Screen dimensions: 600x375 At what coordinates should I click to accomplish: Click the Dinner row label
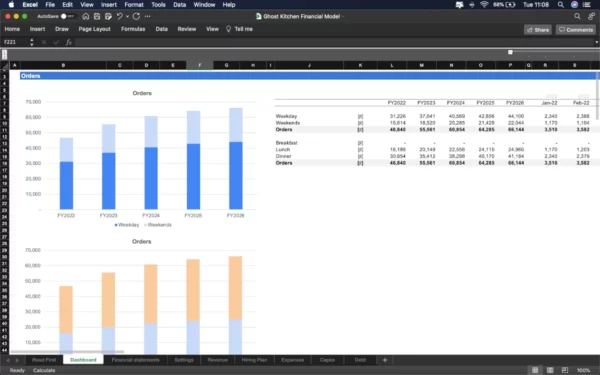pyautogui.click(x=284, y=156)
